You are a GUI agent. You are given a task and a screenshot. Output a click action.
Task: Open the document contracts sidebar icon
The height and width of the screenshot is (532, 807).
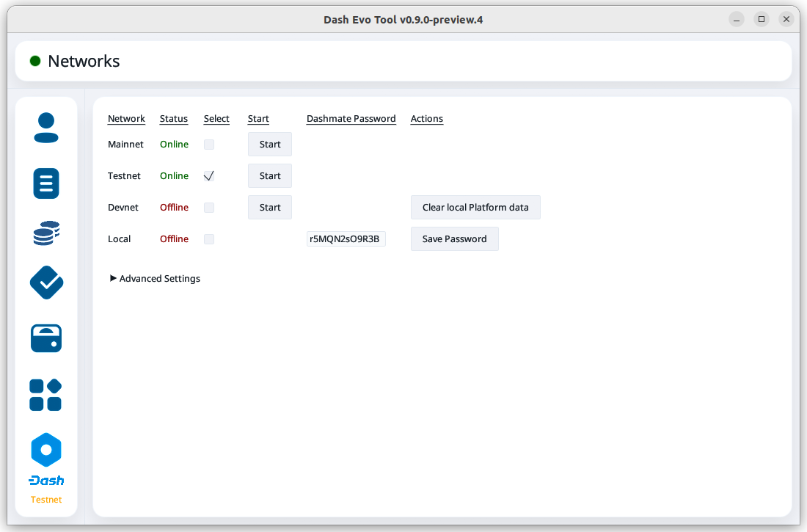point(46,183)
